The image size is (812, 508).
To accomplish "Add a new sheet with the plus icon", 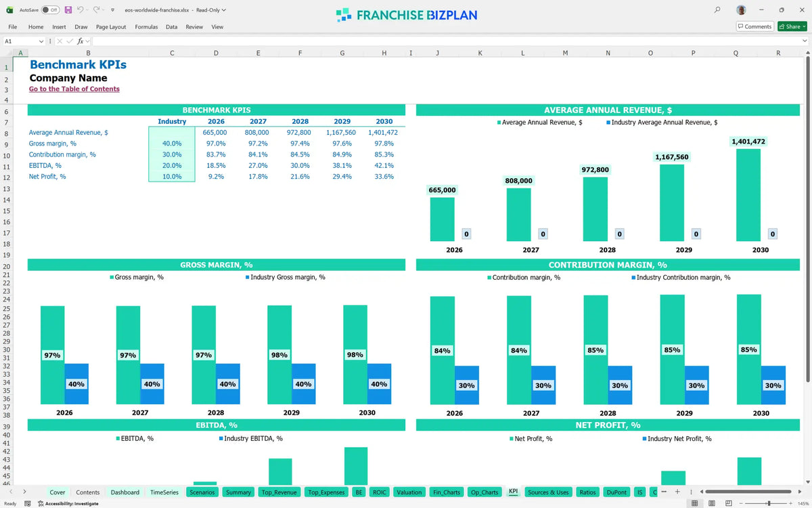I will point(678,492).
